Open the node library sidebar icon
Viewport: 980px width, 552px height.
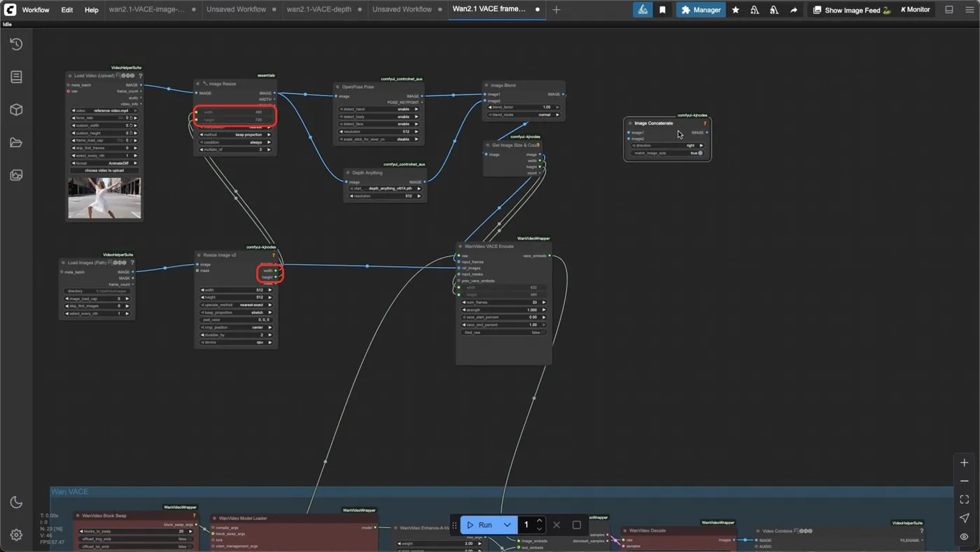16,77
